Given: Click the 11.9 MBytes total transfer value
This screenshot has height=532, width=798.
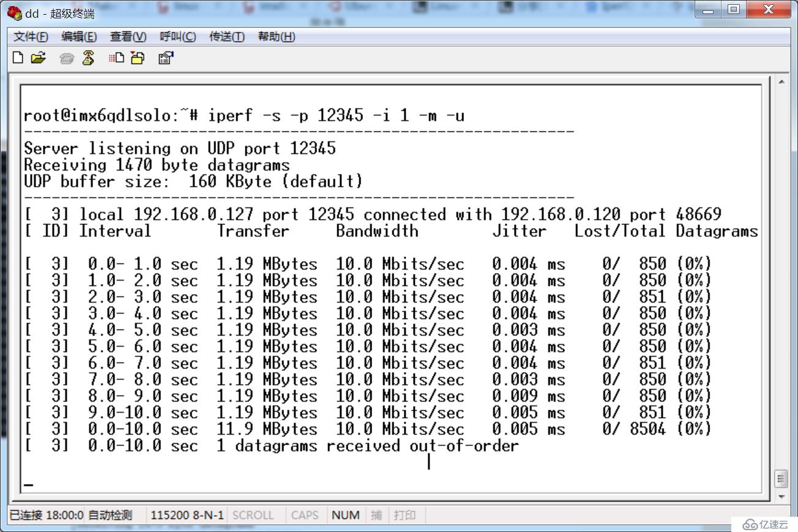Looking at the screenshot, I should pyautogui.click(x=267, y=429).
